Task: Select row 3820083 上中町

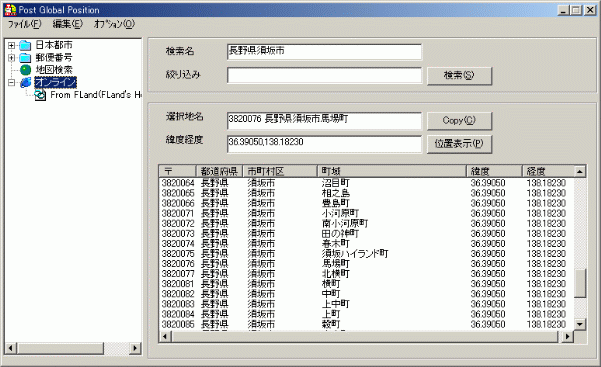Action: [x=366, y=304]
